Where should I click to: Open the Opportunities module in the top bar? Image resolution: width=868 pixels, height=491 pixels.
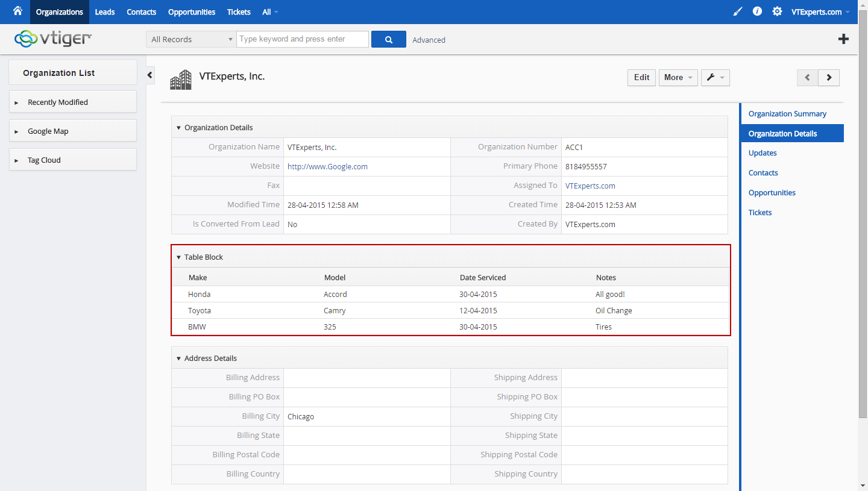click(192, 12)
